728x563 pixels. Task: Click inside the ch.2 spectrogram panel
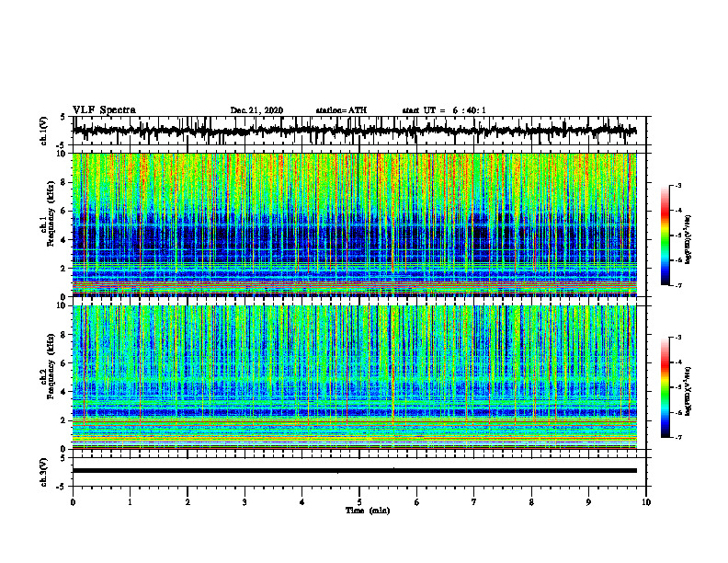(354, 377)
